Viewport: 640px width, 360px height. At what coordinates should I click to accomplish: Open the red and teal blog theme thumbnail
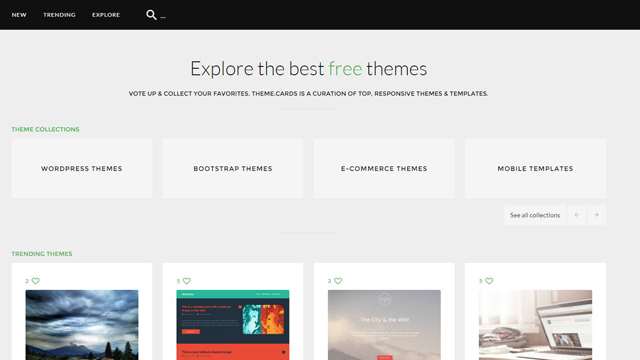233,325
